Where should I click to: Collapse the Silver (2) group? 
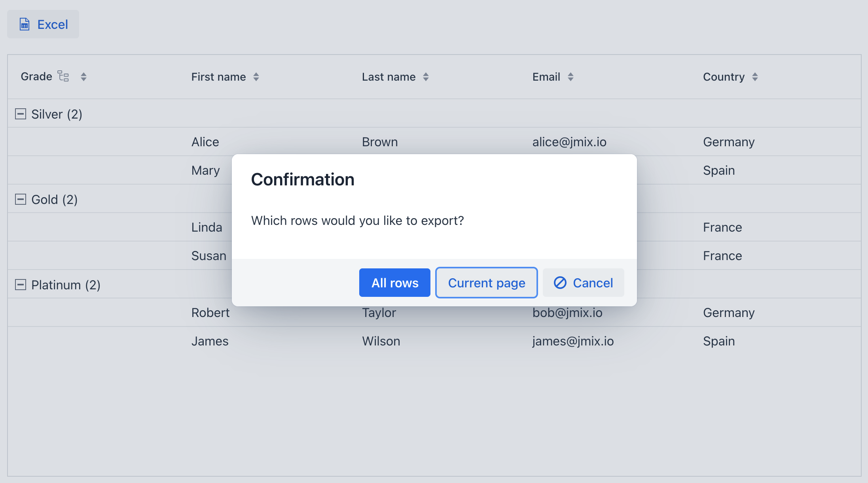coord(20,114)
